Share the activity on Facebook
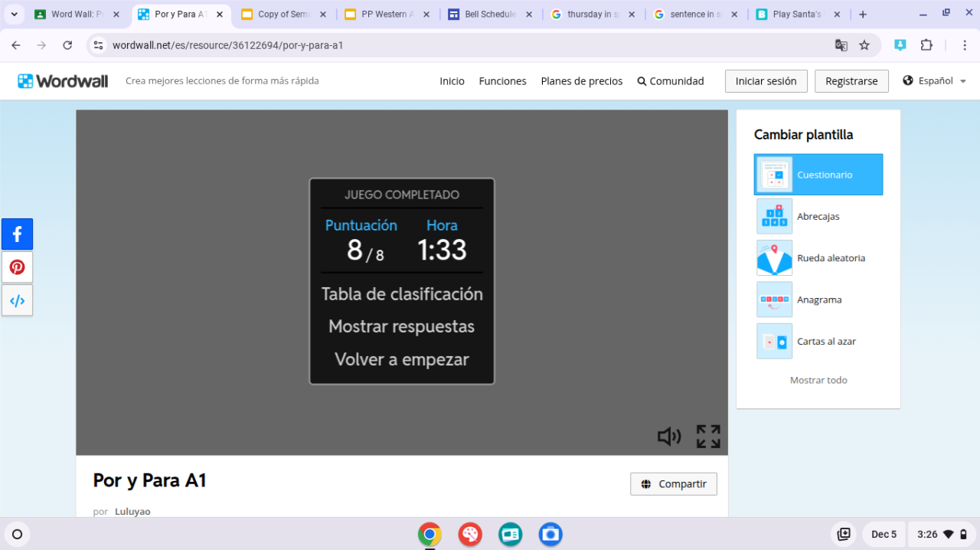The height and width of the screenshot is (550, 980). [17, 234]
